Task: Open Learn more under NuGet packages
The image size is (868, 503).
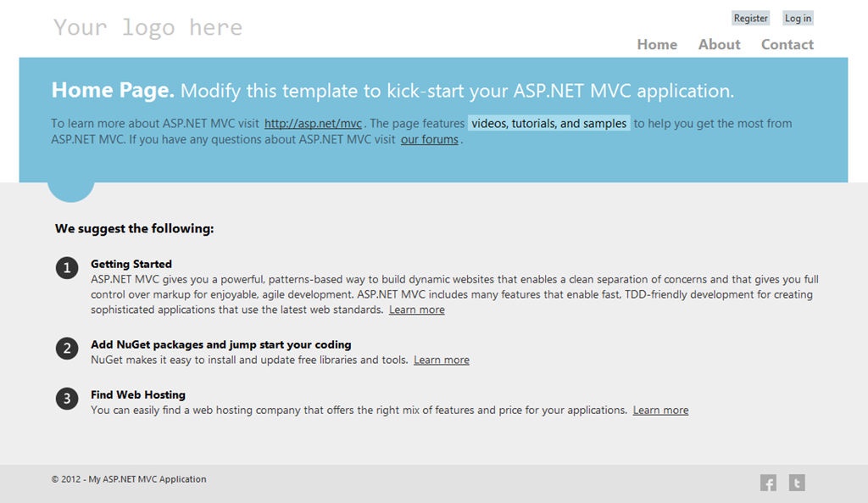Action: click(x=442, y=360)
